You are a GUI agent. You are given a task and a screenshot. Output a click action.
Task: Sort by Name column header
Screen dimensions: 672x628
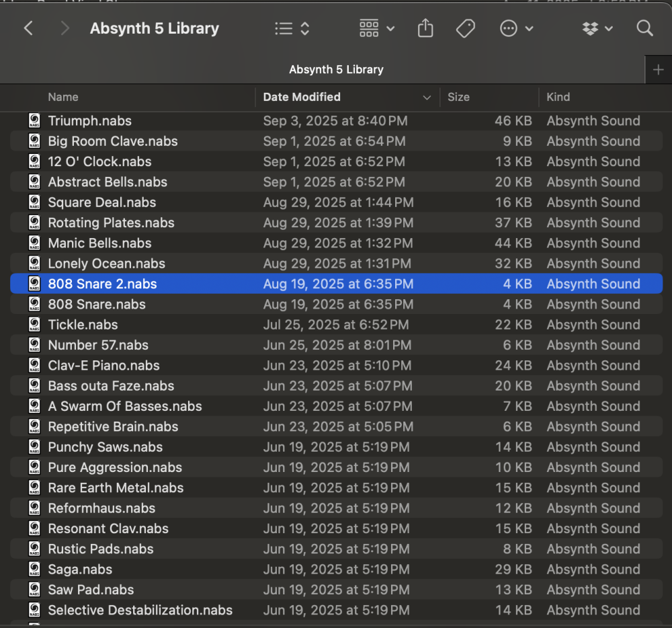63,97
